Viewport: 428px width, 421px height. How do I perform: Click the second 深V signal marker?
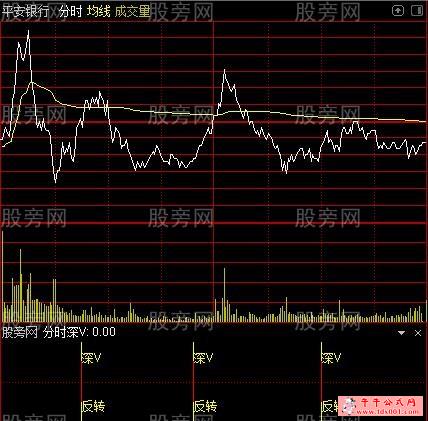pyautogui.click(x=203, y=358)
